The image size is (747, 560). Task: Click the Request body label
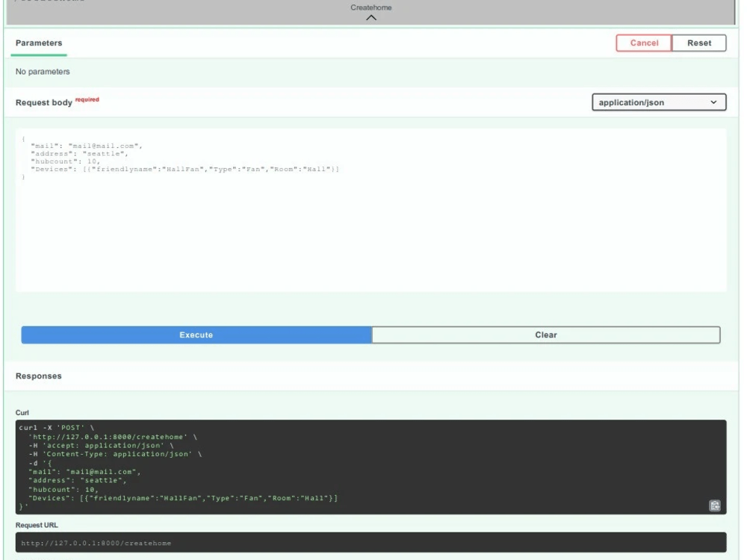[44, 102]
